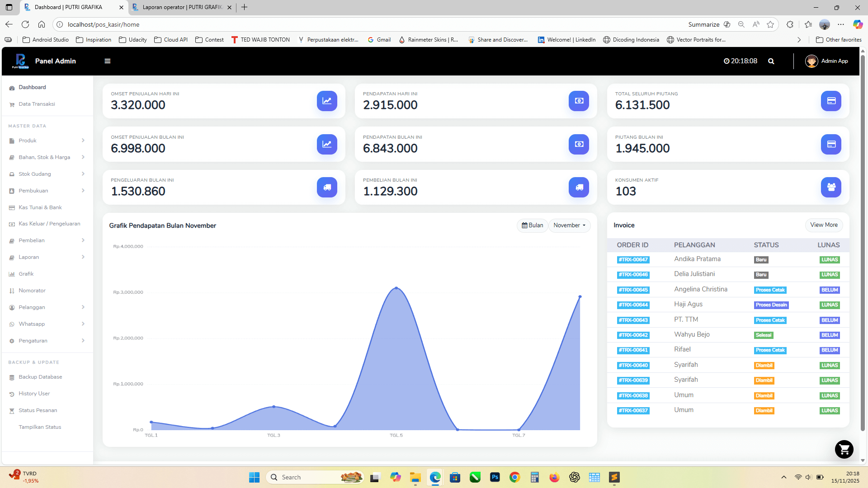Switch the chart view to Bulan mode
Viewport: 868px width, 488px height.
(x=532, y=225)
